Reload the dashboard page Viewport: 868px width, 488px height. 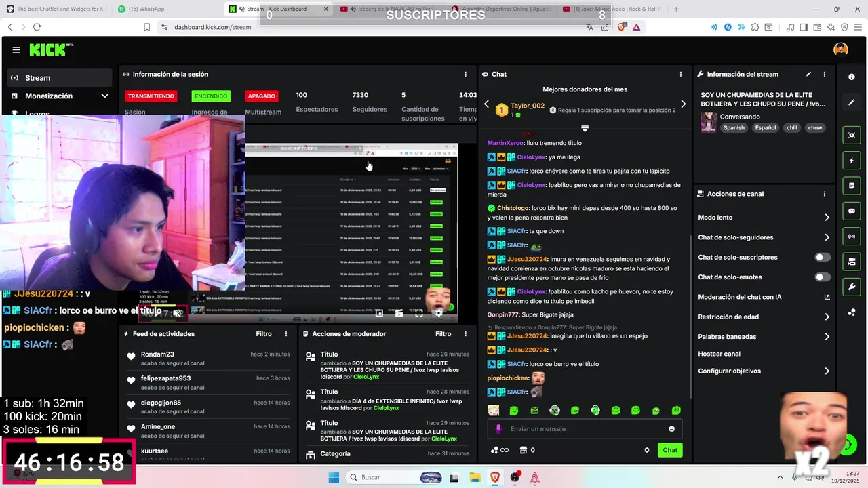coord(37,27)
